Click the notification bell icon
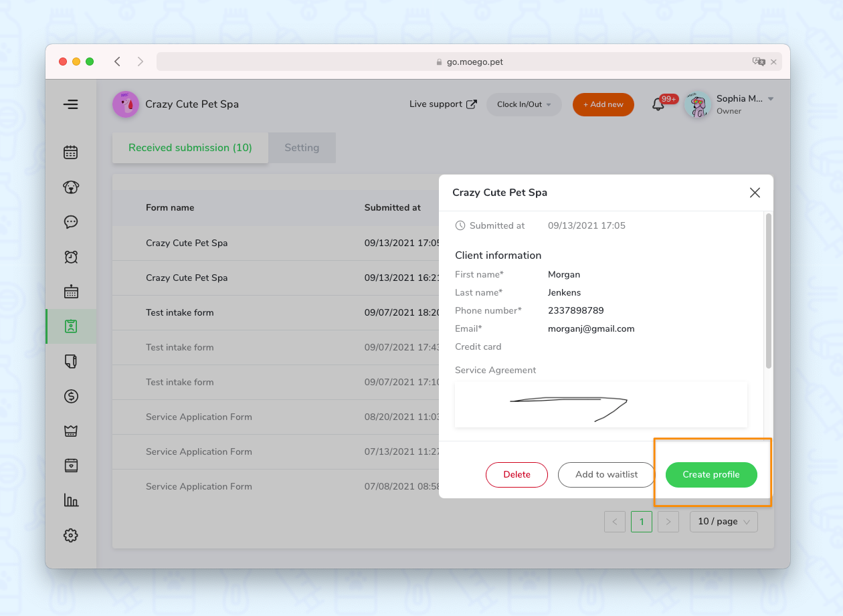 click(658, 105)
